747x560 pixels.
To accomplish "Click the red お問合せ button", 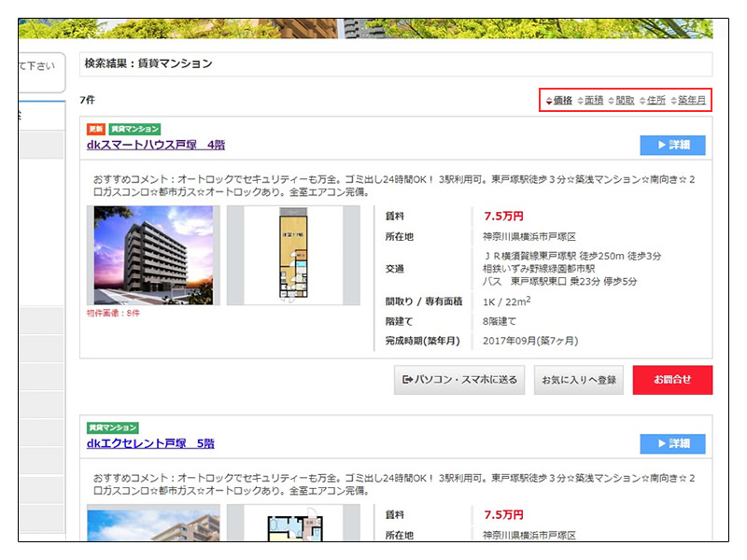I will click(672, 380).
